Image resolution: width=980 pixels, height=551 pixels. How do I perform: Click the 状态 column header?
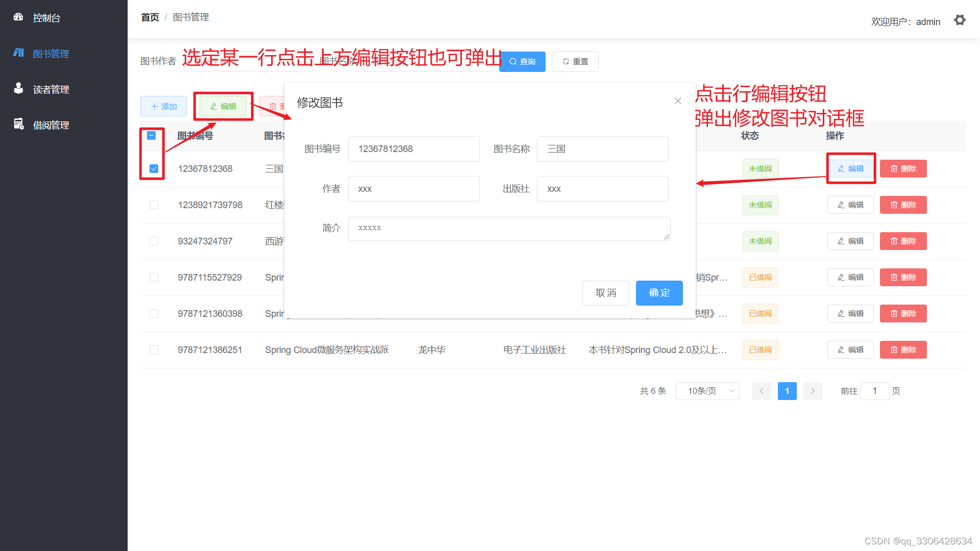click(750, 136)
